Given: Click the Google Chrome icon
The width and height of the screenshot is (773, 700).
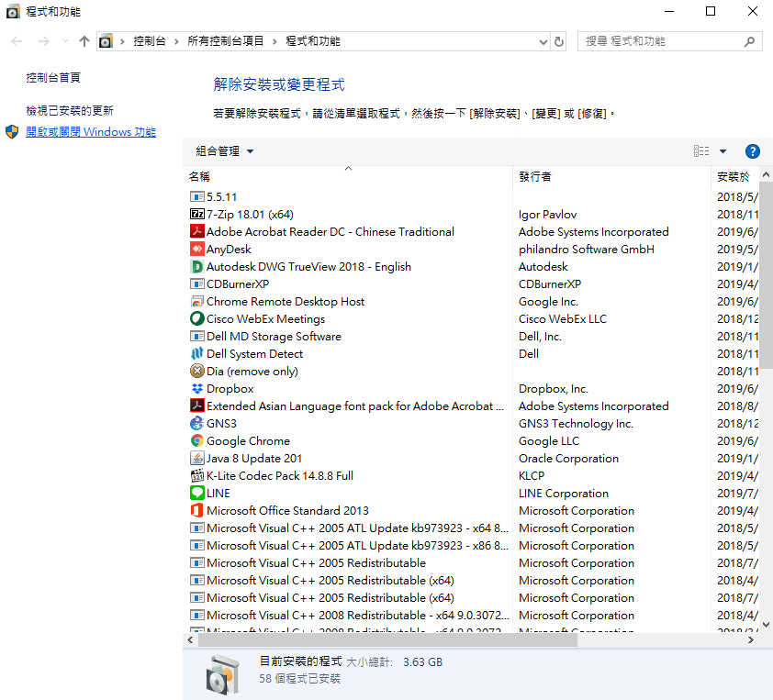Looking at the screenshot, I should pos(196,441).
